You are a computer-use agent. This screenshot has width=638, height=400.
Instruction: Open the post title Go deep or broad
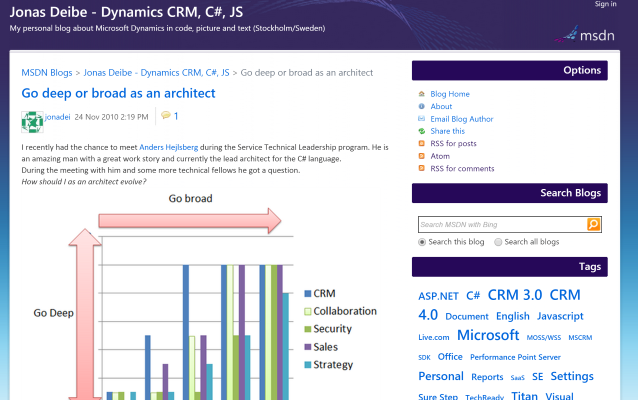pyautogui.click(x=118, y=93)
